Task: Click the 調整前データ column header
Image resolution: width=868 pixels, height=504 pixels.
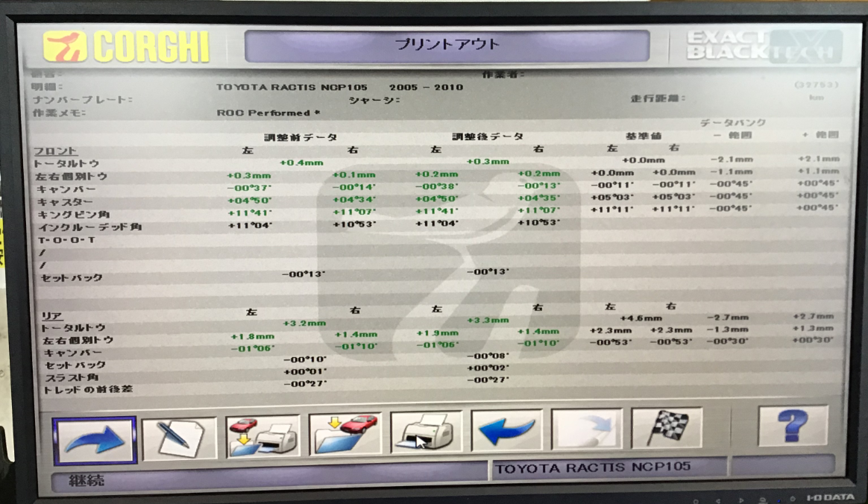Action: [x=300, y=137]
